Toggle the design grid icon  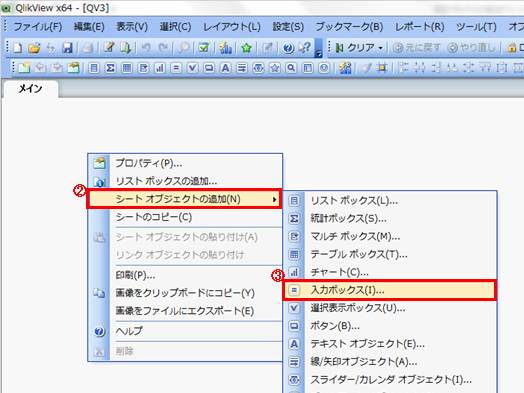382,68
